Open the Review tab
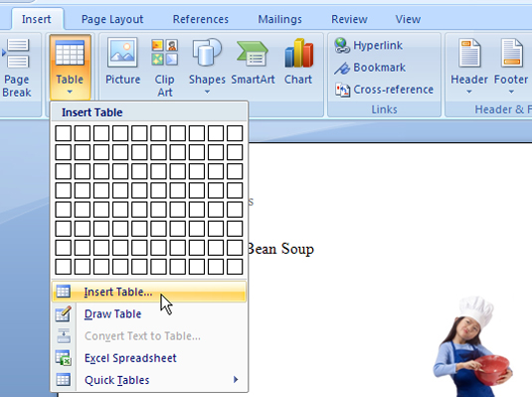The height and width of the screenshot is (397, 532). 349,19
